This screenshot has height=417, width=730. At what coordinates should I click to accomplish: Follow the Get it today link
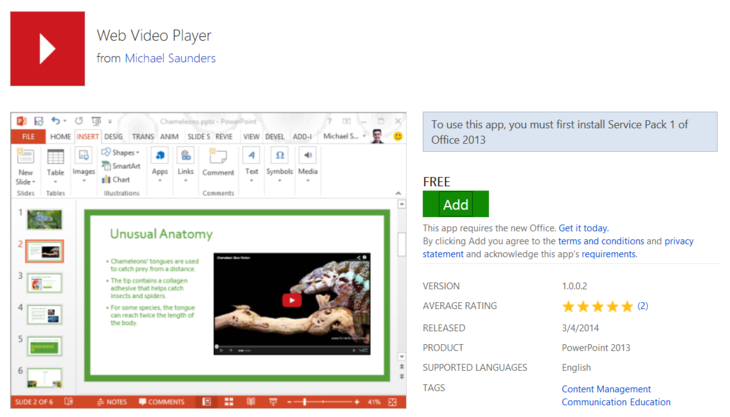583,228
